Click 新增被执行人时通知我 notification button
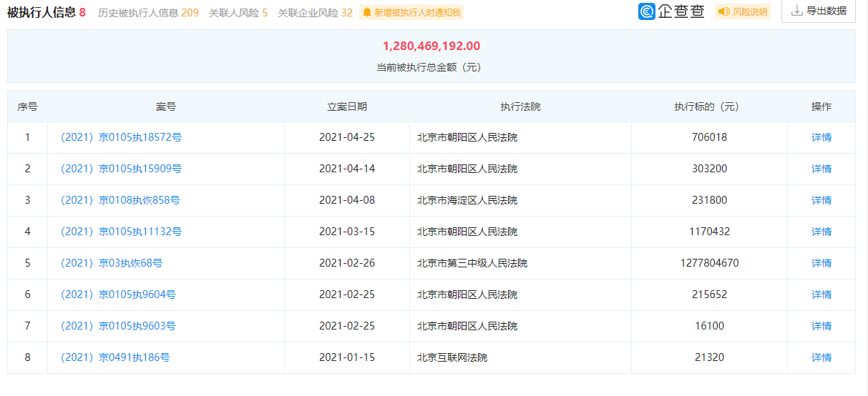Screen dimensions: 868x396 (x=411, y=13)
